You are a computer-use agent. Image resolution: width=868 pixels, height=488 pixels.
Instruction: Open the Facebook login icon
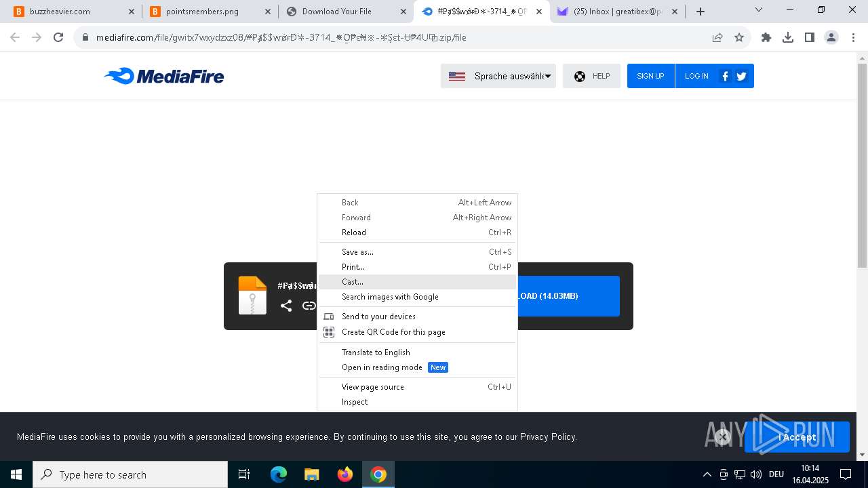pyautogui.click(x=725, y=76)
